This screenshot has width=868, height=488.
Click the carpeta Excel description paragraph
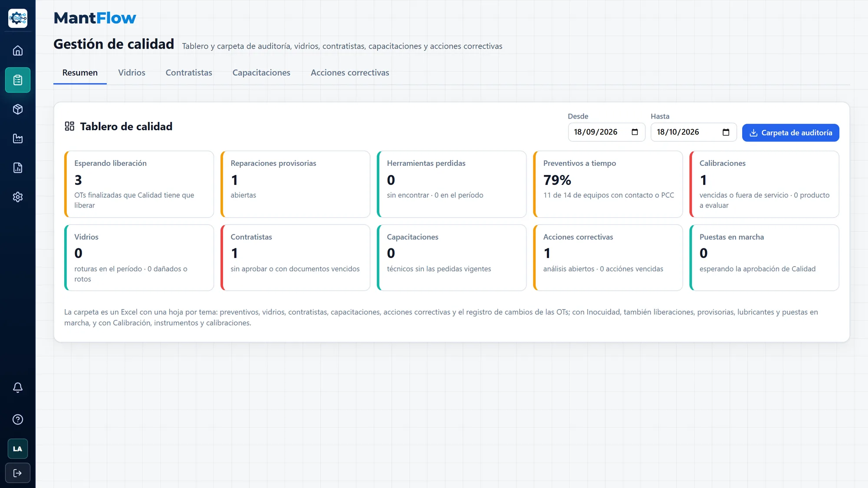(x=441, y=317)
